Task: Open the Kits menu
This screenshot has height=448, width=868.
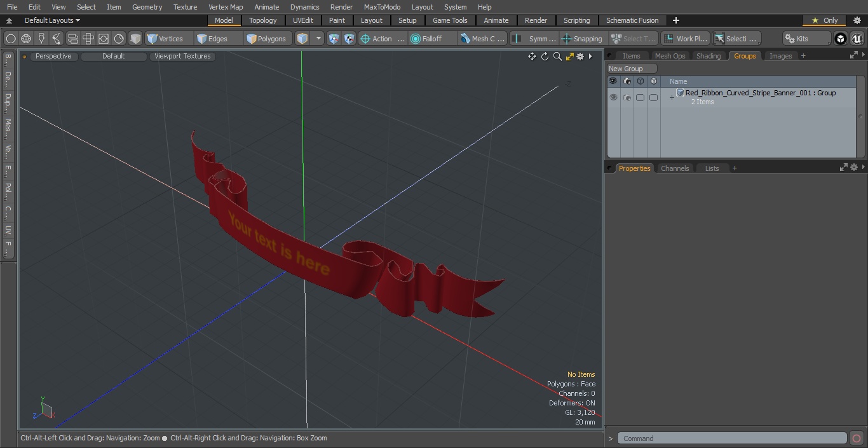Action: tap(806, 39)
